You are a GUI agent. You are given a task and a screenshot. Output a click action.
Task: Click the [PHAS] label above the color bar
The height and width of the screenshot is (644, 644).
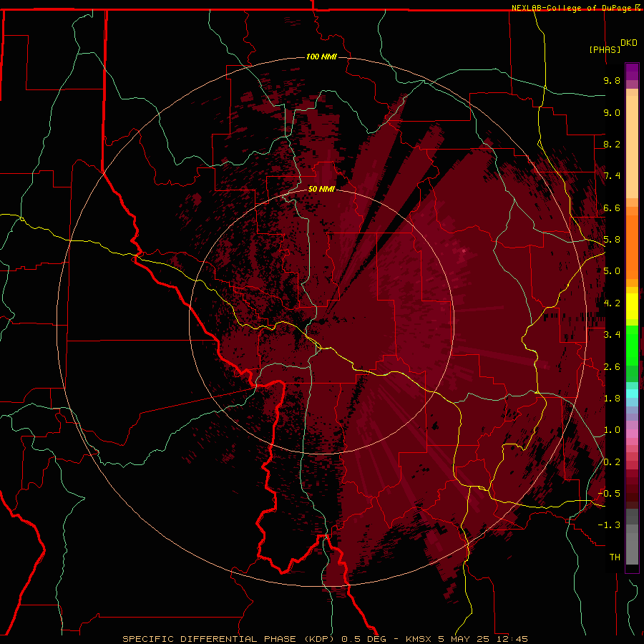[x=605, y=49]
